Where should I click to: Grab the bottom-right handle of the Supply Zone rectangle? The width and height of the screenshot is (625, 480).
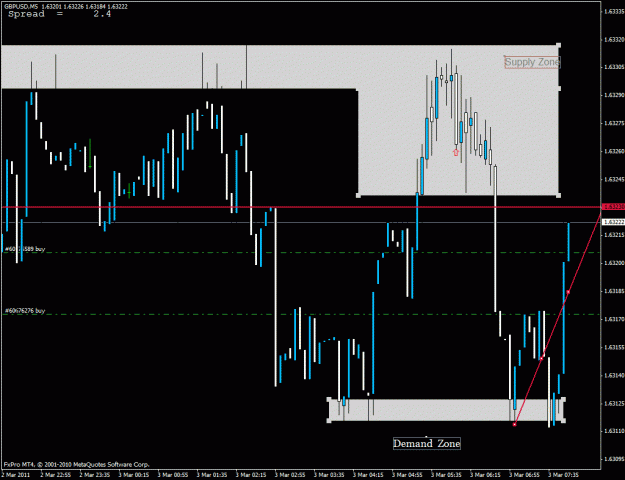click(558, 195)
